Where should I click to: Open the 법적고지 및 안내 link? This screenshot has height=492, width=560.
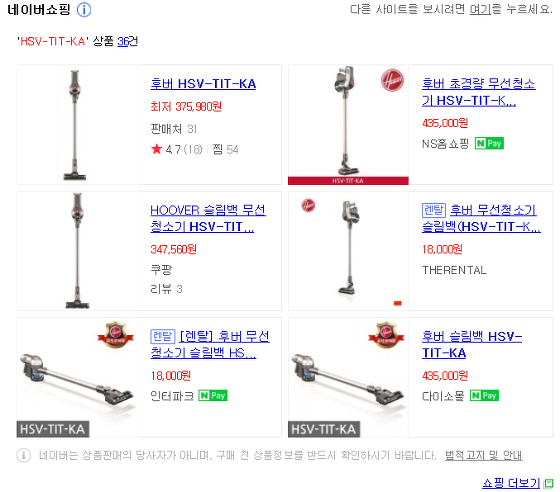point(484,455)
